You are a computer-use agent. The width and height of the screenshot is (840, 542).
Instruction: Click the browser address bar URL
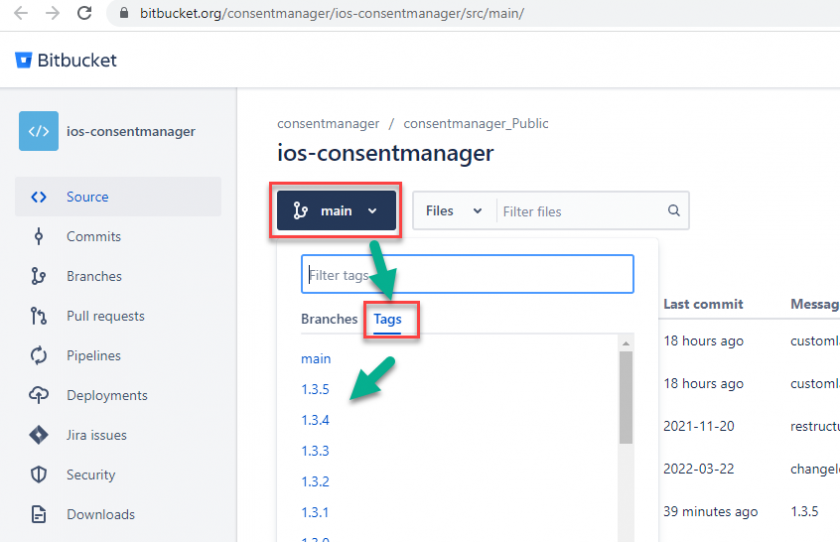pyautogui.click(x=332, y=13)
